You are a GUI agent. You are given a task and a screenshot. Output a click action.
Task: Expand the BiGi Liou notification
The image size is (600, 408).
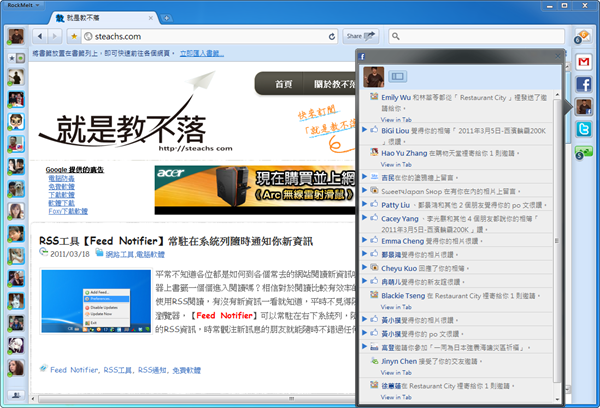(x=365, y=130)
